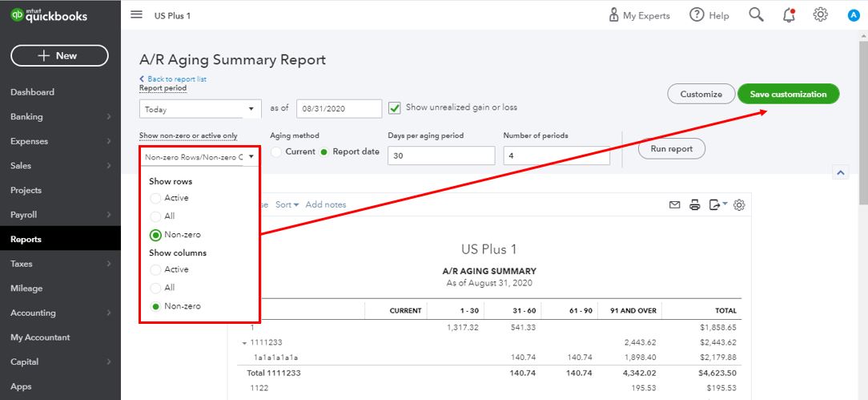This screenshot has height=400, width=868.
Task: Open the search magnifier icon
Action: [756, 15]
